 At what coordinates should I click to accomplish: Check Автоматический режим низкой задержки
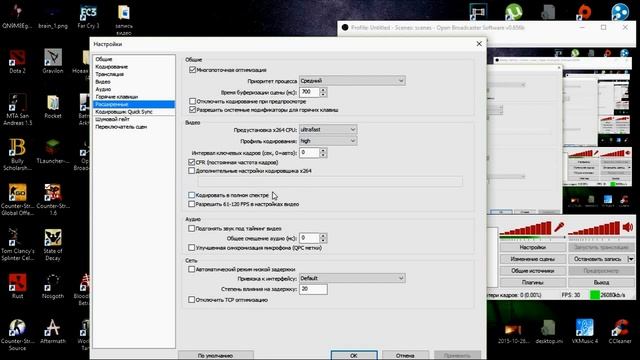click(x=191, y=269)
